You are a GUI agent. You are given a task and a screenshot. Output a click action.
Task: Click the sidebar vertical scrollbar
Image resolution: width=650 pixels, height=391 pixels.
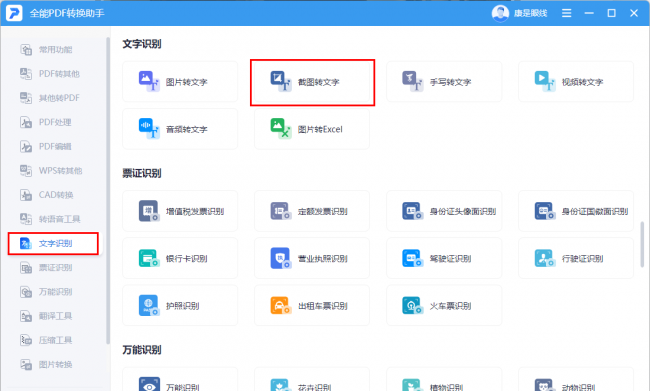pyautogui.click(x=108, y=191)
